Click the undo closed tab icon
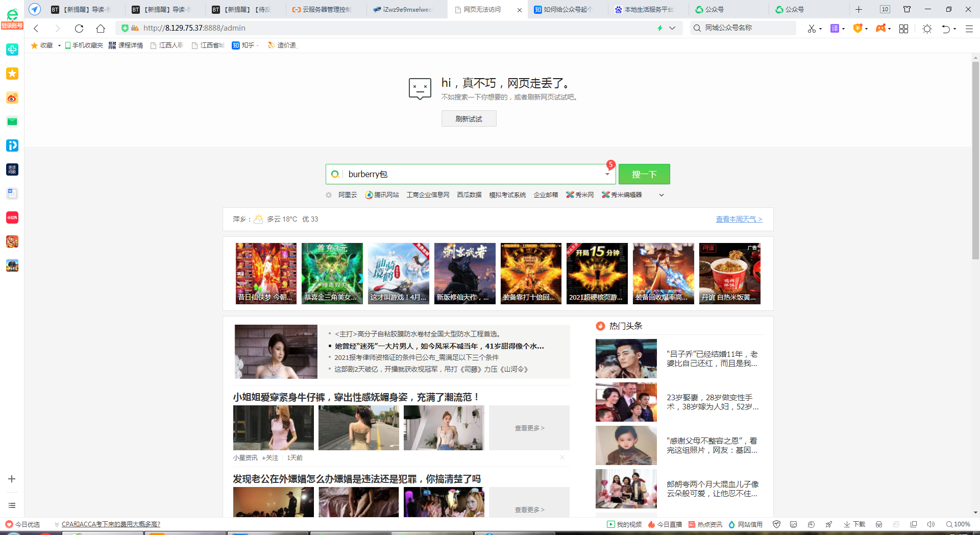The height and width of the screenshot is (535, 980). 946,29
